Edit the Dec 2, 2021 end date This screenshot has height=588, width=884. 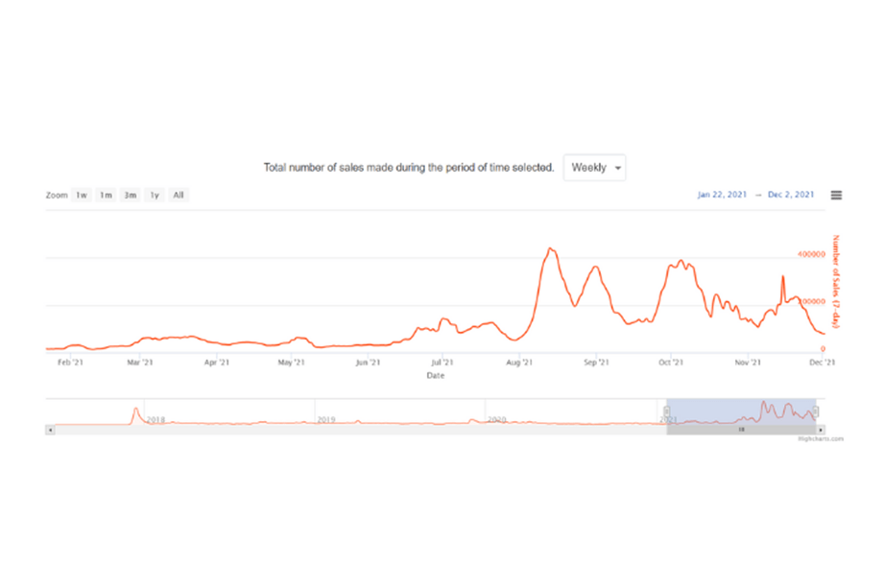[x=791, y=195]
